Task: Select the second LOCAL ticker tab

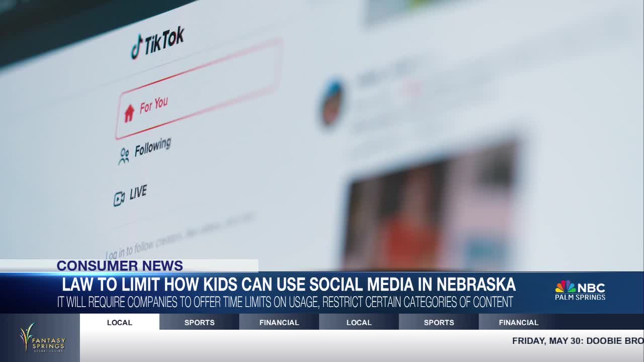Action: (x=359, y=322)
